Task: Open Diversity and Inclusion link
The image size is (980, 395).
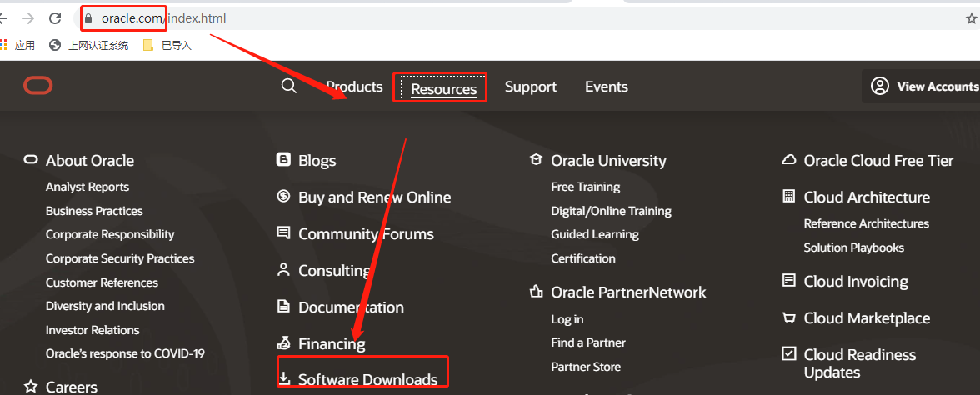Action: click(105, 306)
